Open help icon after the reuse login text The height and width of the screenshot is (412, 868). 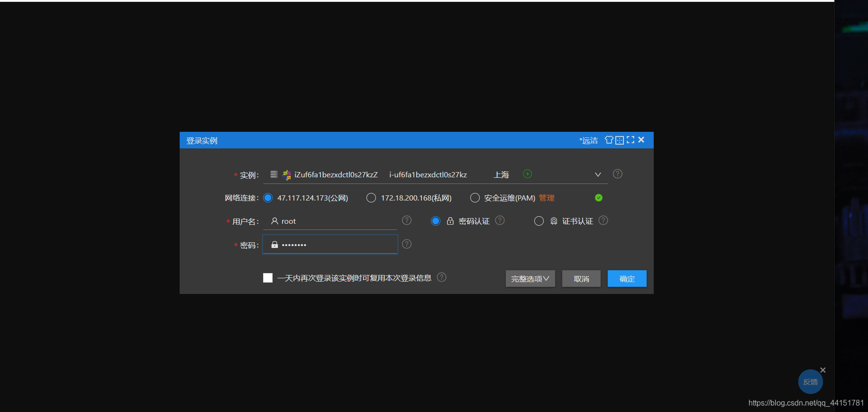pos(441,277)
